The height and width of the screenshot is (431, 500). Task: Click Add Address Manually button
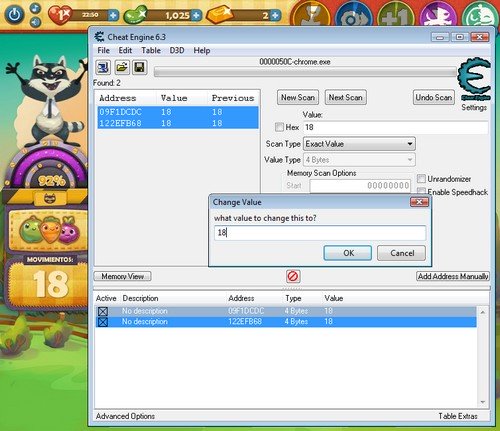tap(453, 276)
